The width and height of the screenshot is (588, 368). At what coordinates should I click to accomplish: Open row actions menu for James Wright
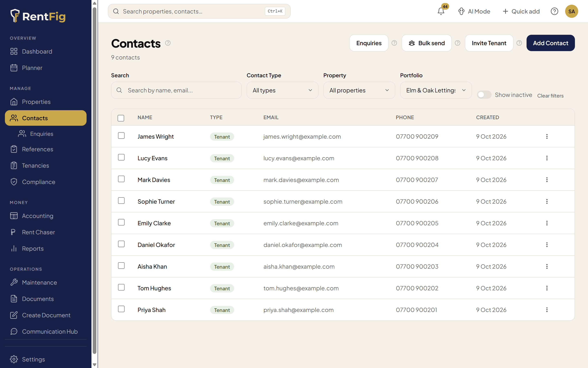(547, 137)
